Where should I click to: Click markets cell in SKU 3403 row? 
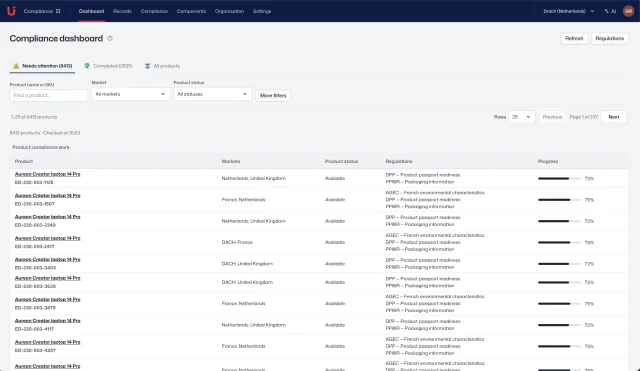tap(247, 264)
